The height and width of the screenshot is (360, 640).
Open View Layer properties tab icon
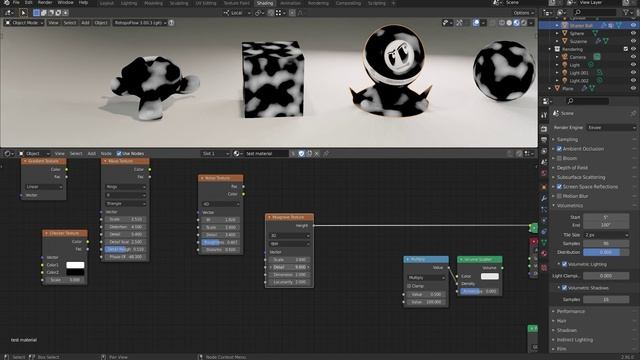click(x=544, y=151)
